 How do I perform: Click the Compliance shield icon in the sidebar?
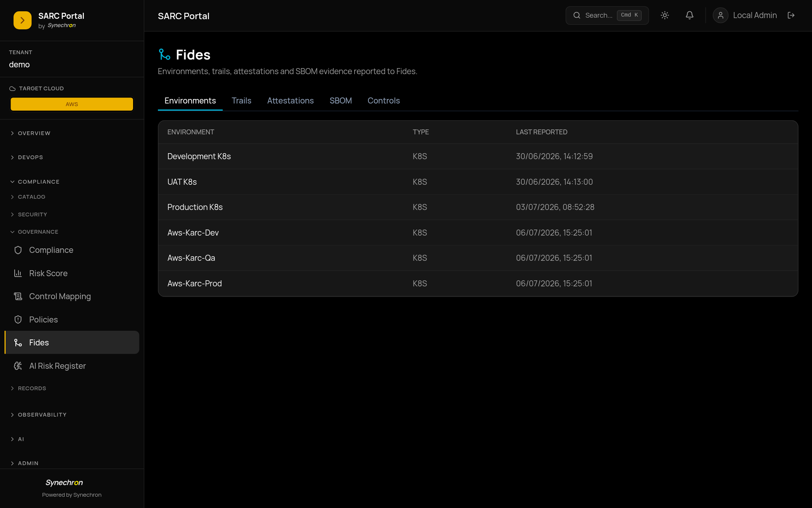point(18,250)
